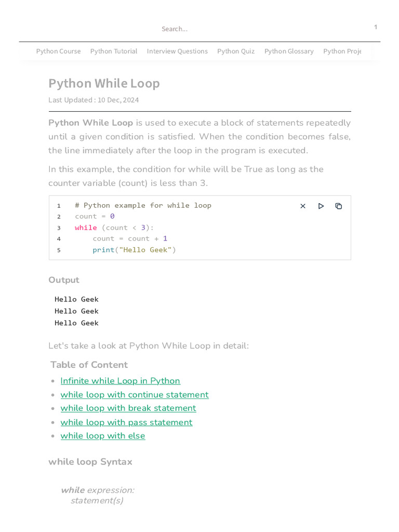Screen dimensions: 399x532
Task: Open while loop with pass statement link
Action: [x=126, y=422]
